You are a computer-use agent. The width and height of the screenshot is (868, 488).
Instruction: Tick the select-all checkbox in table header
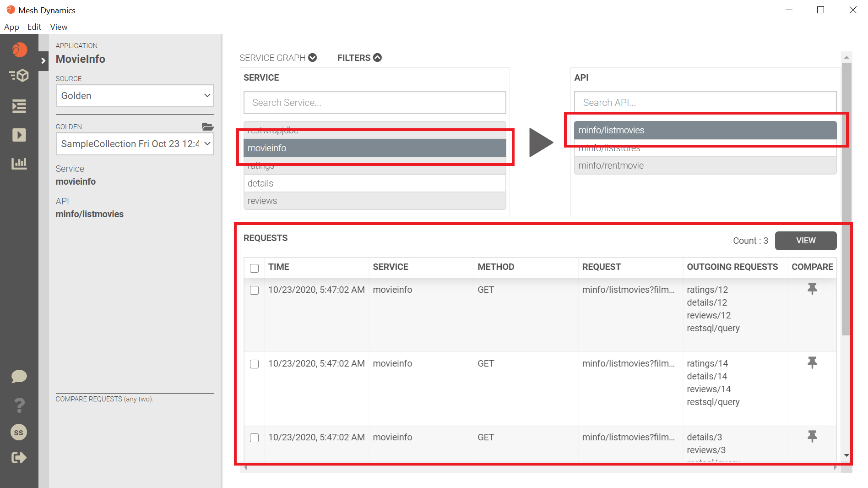pos(255,268)
